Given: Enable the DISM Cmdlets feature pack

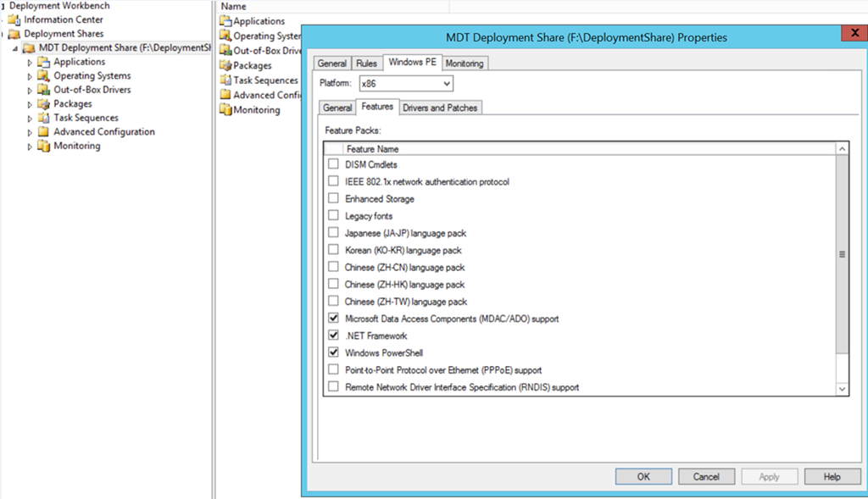Looking at the screenshot, I should click(333, 164).
